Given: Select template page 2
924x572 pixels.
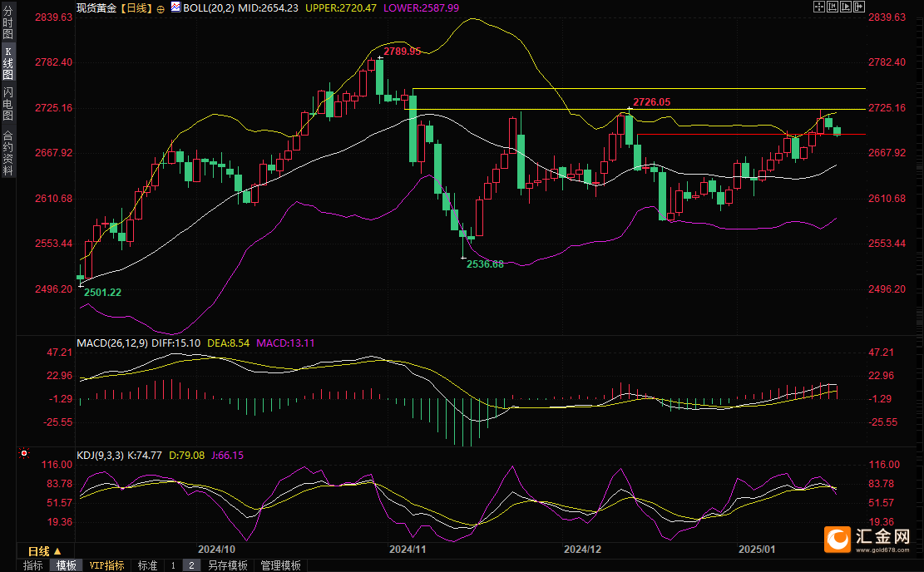Looking at the screenshot, I should (x=190, y=565).
